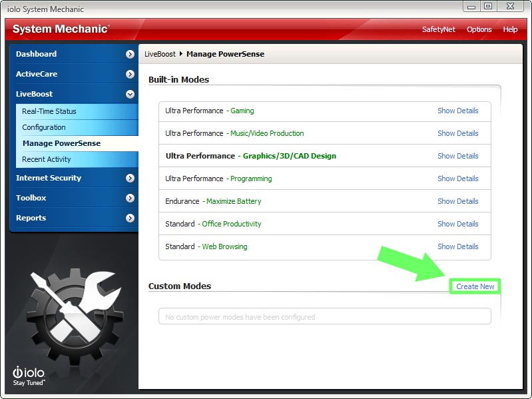Expand the Reports section arrow

(130, 218)
